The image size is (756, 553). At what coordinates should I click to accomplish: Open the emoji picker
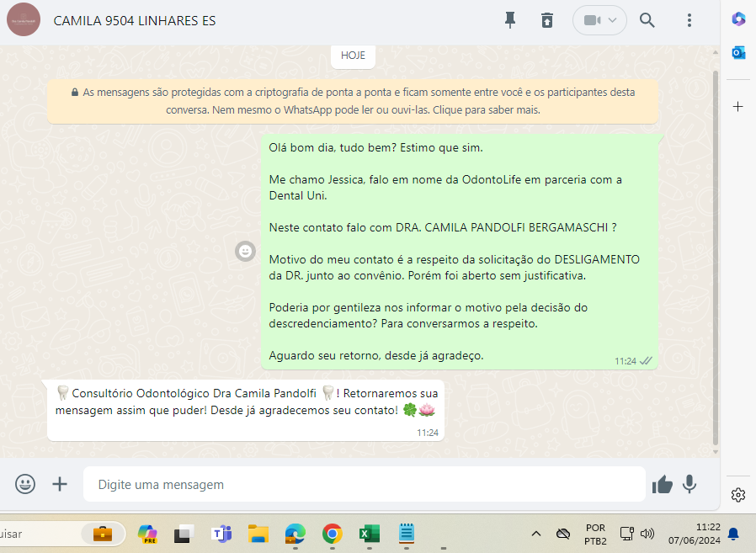[25, 484]
